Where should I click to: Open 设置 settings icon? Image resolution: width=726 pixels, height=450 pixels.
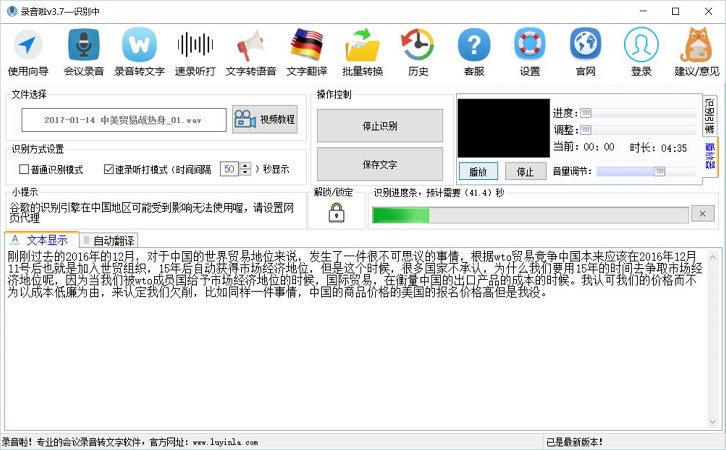click(529, 46)
